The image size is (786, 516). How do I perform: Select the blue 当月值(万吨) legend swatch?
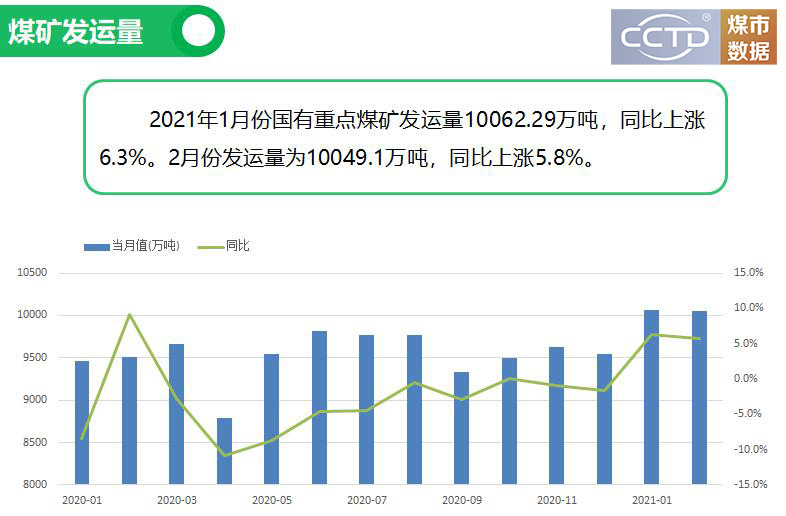pyautogui.click(x=96, y=246)
